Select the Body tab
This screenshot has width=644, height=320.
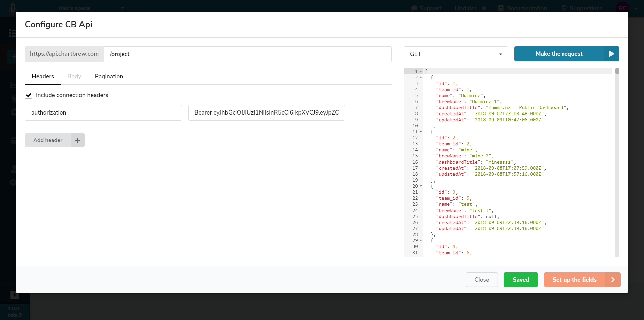74,76
